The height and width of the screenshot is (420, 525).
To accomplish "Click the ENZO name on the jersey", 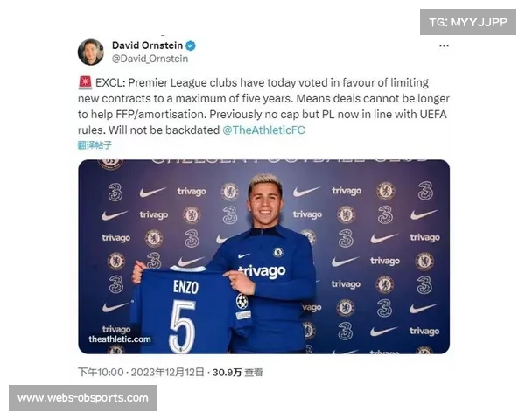I will pos(185,287).
